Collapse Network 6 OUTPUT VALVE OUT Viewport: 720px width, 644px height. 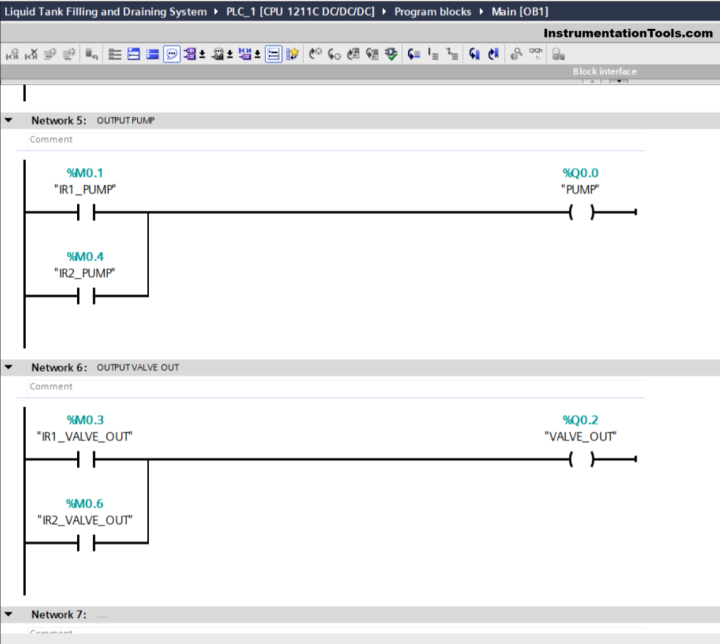click(x=9, y=367)
